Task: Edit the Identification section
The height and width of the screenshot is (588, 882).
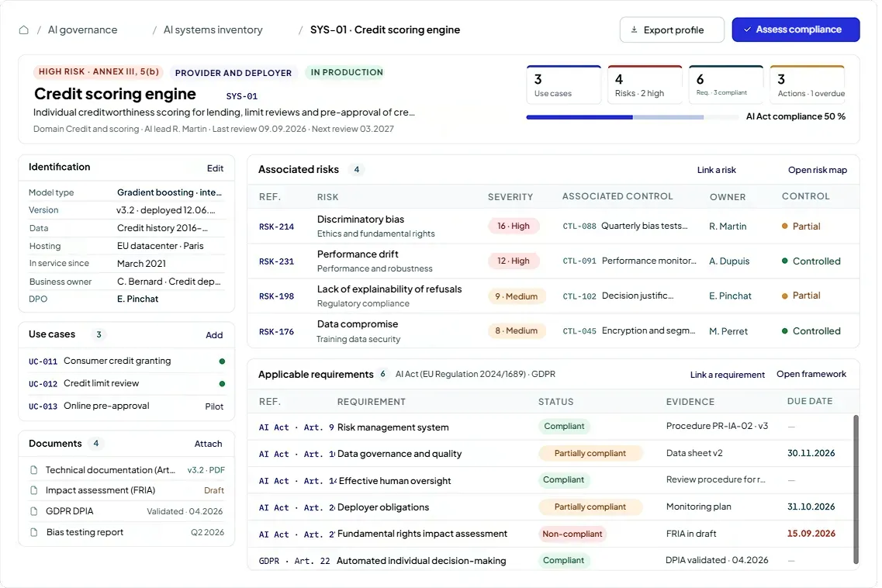Action: (215, 168)
